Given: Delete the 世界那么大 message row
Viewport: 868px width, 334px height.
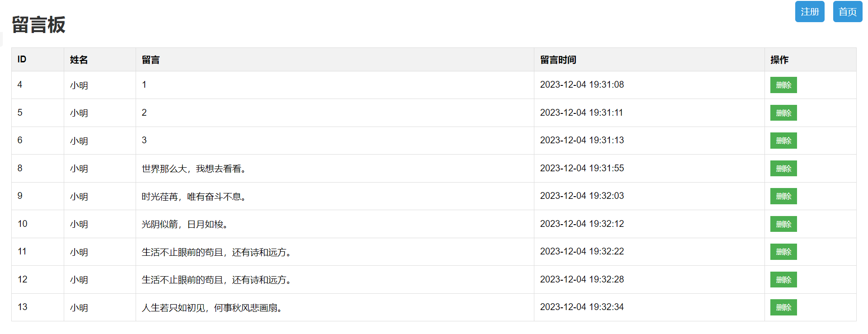Looking at the screenshot, I should click(x=783, y=169).
